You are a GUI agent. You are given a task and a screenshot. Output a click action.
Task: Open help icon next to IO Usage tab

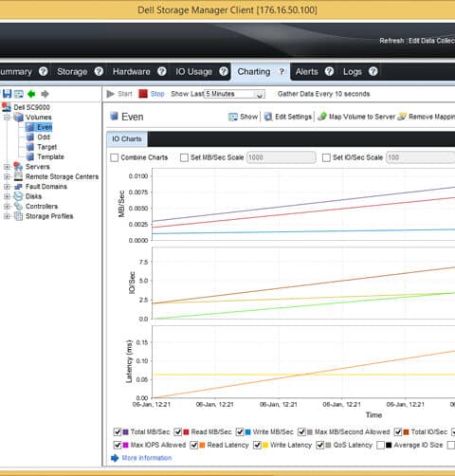[224, 71]
